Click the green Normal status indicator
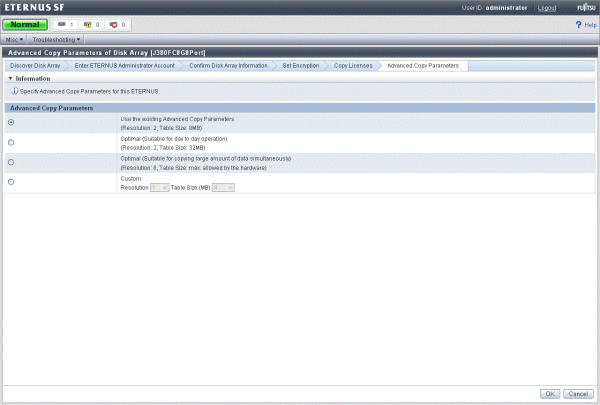Viewport: 600px width, 405px height. [x=25, y=24]
